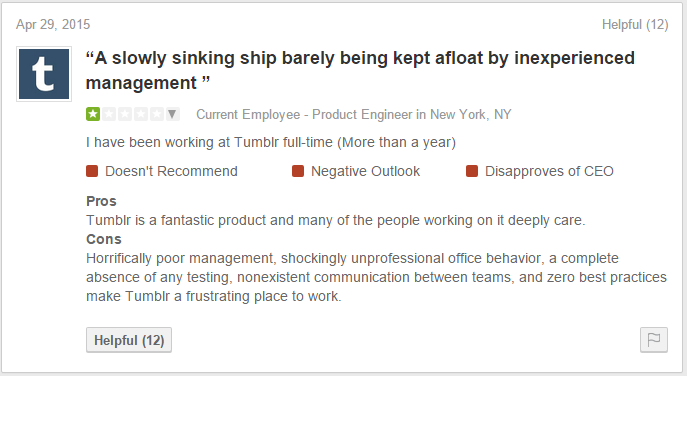Expand the star rating details arrow

(172, 115)
